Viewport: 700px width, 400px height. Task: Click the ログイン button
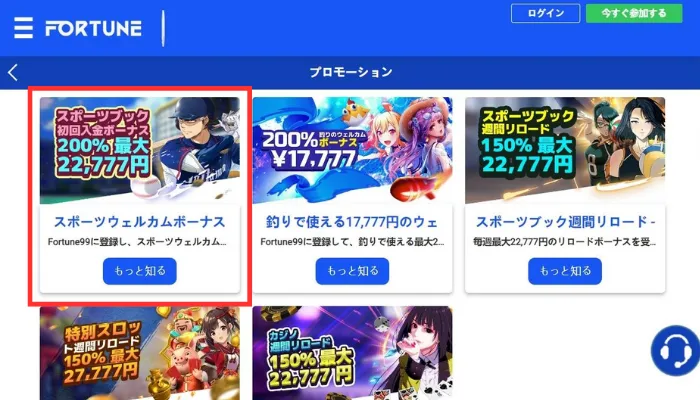[546, 13]
